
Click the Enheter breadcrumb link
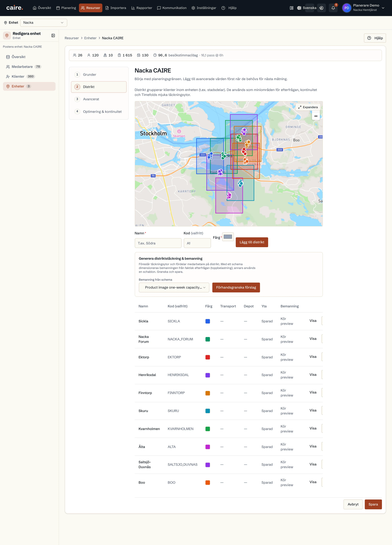[90, 38]
